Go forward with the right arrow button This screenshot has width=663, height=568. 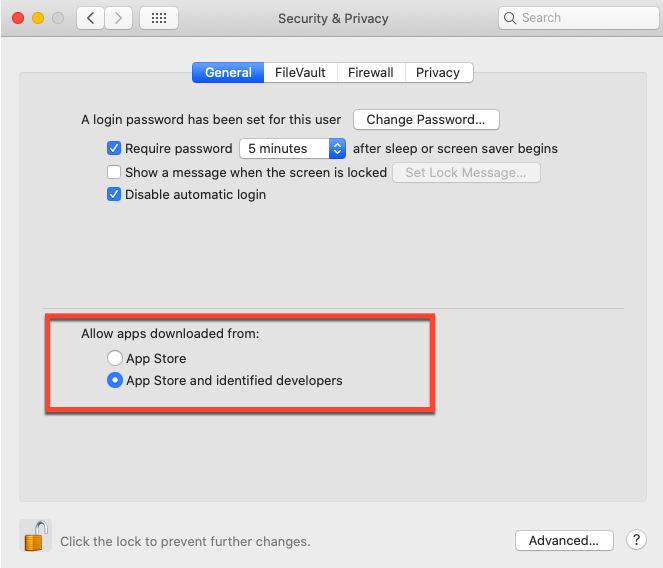point(119,18)
